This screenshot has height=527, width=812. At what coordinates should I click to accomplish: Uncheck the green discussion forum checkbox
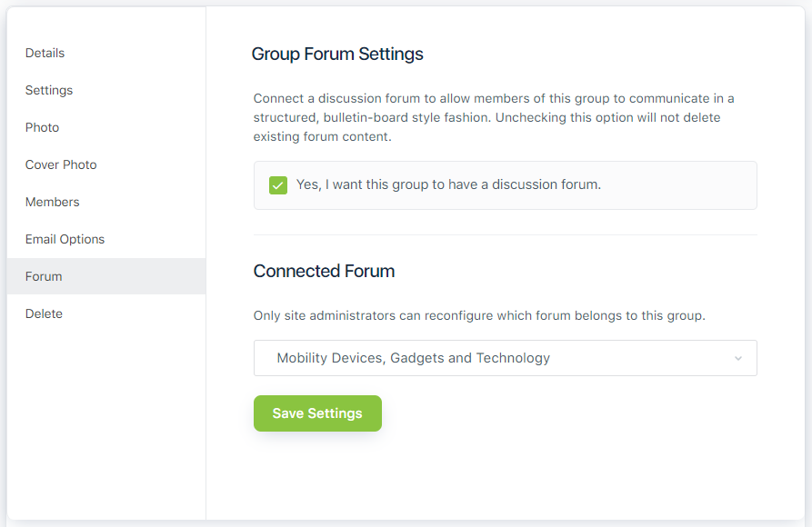(278, 185)
